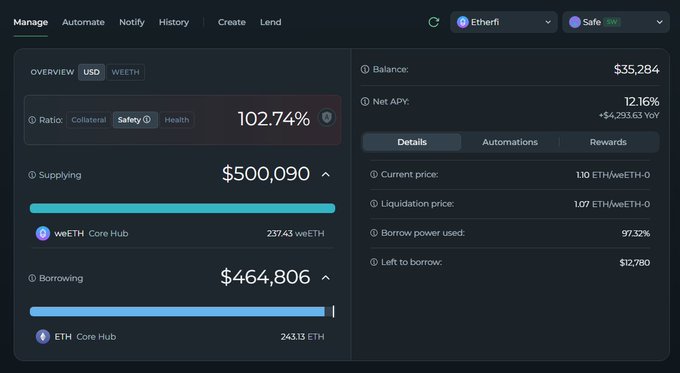680x373 pixels.
Task: Click the 1.10 ETH/weETH-0 current price
Action: 613,175
